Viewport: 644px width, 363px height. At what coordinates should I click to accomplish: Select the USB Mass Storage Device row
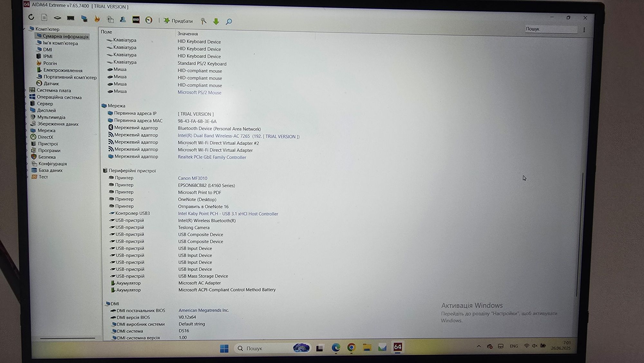[203, 276]
